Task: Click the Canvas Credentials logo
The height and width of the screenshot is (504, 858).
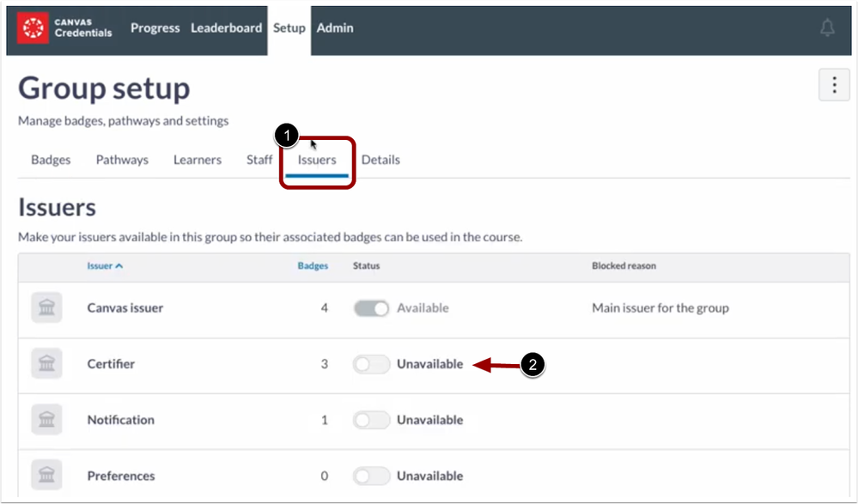Action: coord(65,28)
